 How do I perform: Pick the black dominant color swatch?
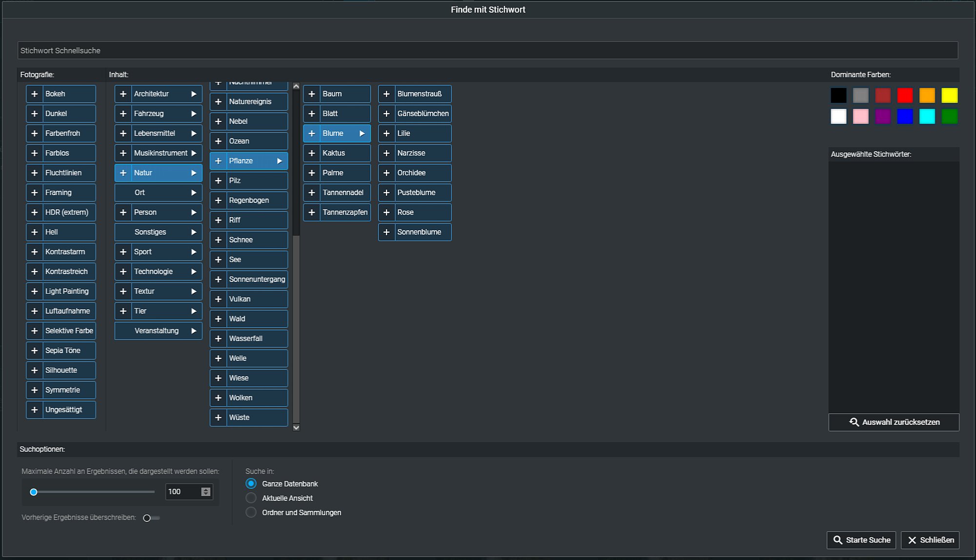click(x=838, y=95)
